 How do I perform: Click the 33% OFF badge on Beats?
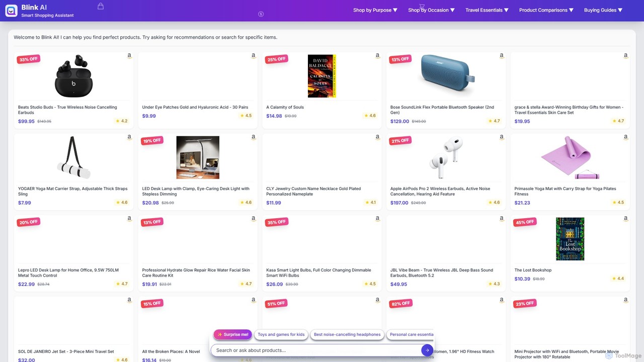pos(28,59)
